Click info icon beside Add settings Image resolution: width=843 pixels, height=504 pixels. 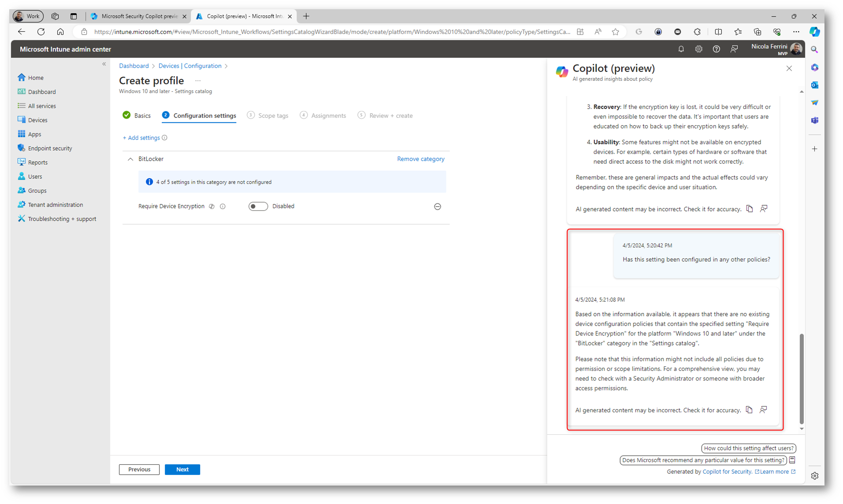tap(164, 137)
